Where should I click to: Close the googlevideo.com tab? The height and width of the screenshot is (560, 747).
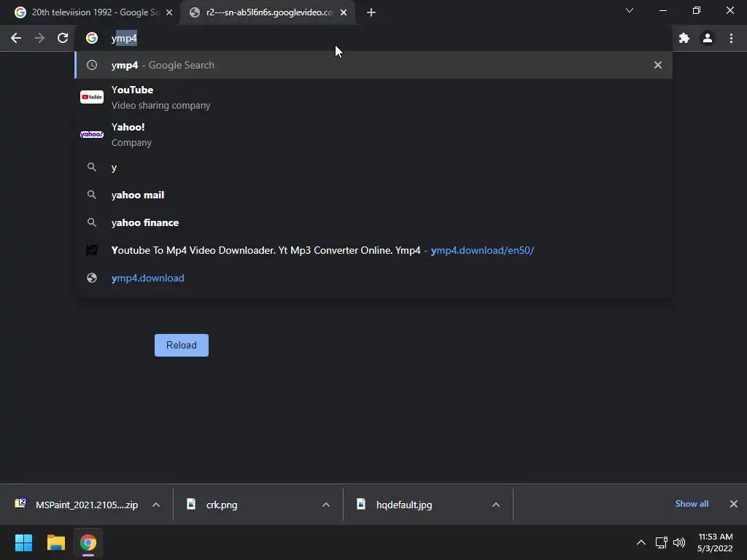coord(344,13)
